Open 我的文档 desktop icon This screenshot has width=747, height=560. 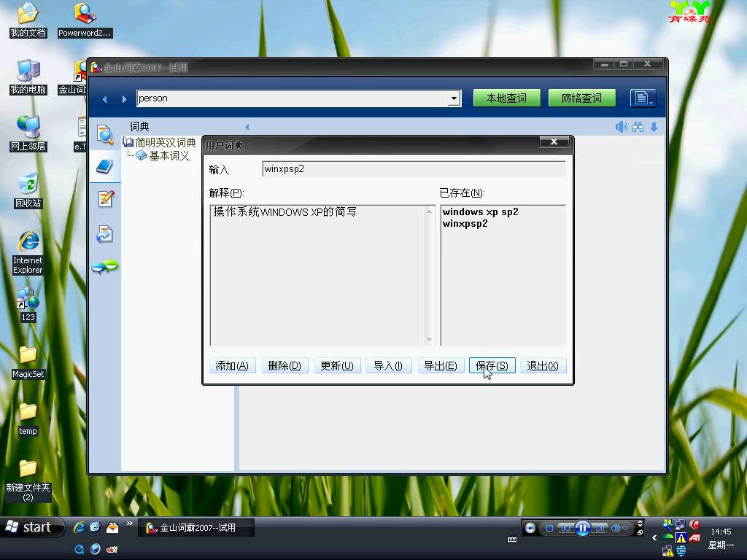(28, 20)
